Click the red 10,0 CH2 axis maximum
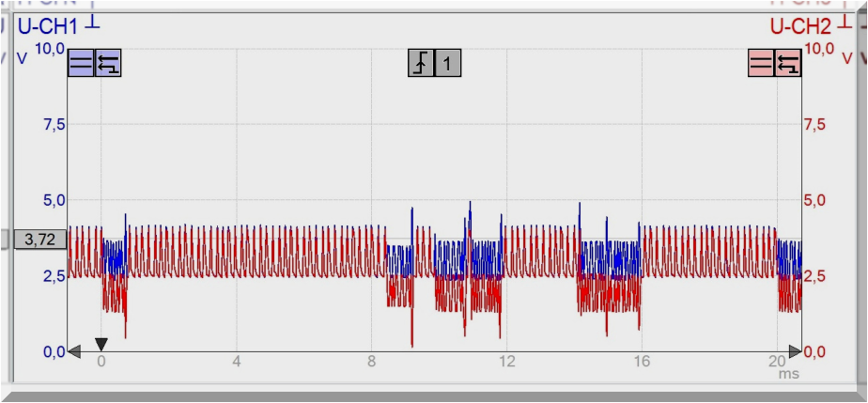 point(819,49)
